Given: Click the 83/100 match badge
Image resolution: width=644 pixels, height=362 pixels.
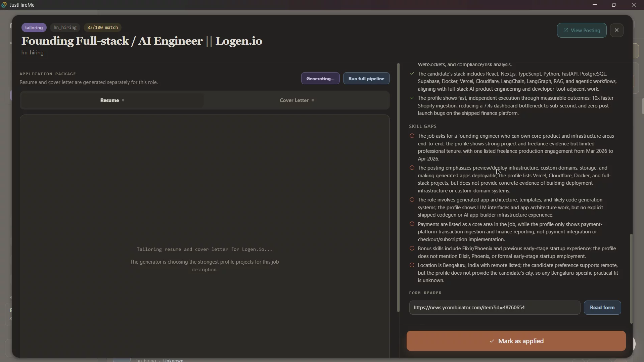Looking at the screenshot, I should 102,28.
